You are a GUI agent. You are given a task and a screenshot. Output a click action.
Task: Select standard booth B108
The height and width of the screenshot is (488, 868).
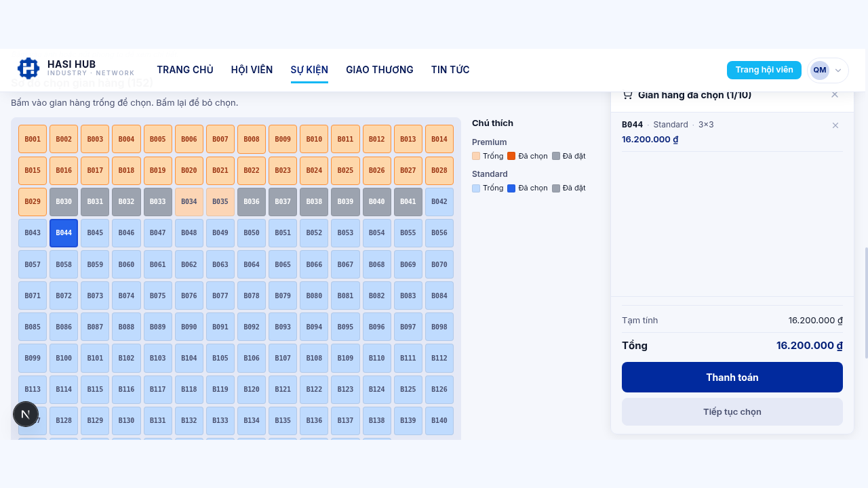(314, 358)
